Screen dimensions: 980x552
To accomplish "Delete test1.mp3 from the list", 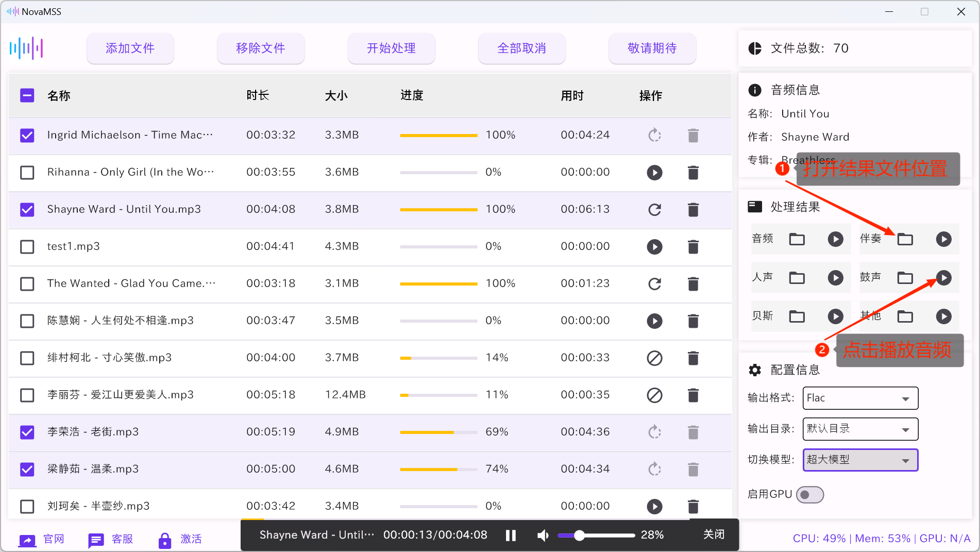I will [x=692, y=247].
